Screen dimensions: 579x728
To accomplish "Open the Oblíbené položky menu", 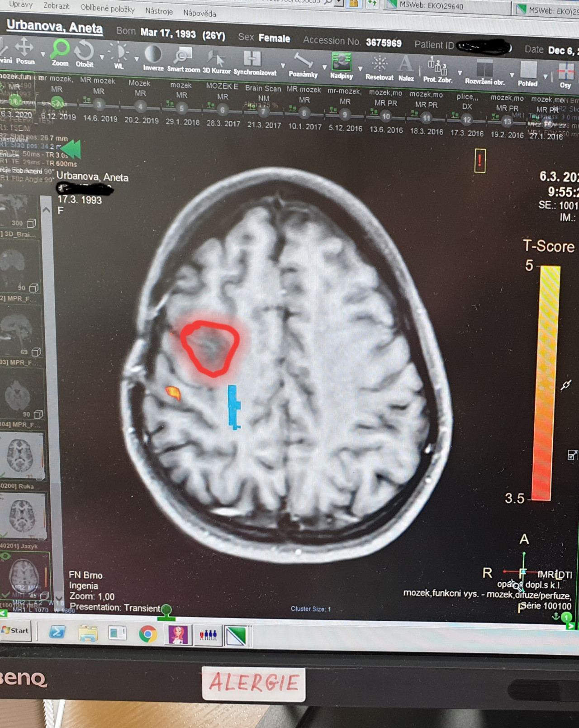I will (x=108, y=8).
